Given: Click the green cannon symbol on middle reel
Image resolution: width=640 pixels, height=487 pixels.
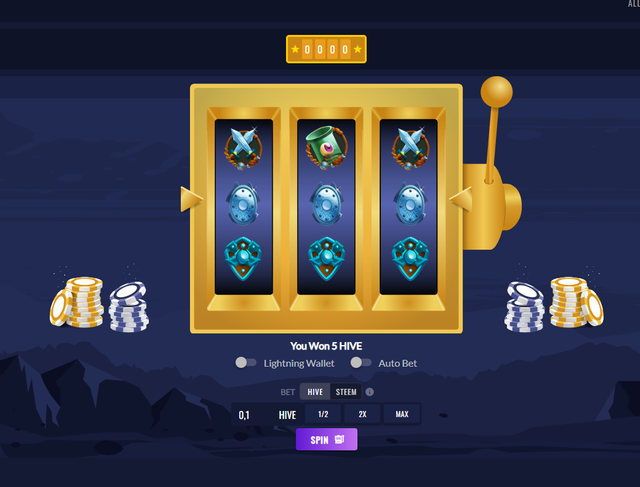Looking at the screenshot, I should pos(326,147).
